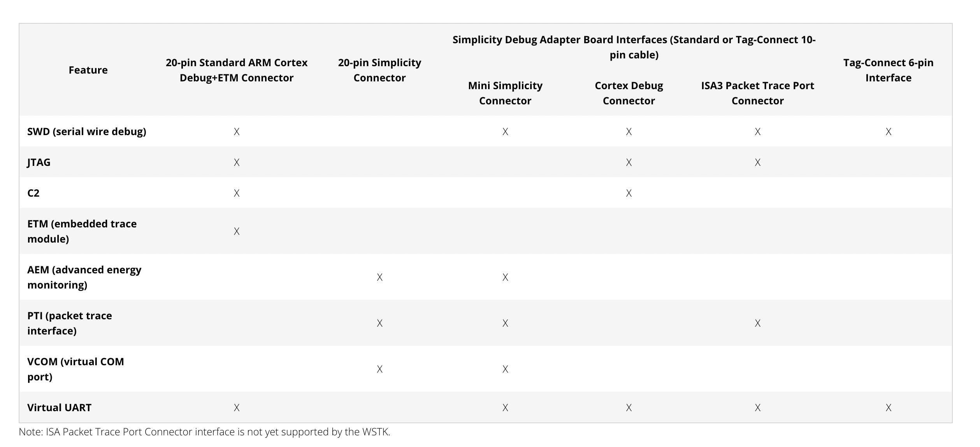
Task: Select the VCOM (virtual COM port) label
Action: [76, 369]
